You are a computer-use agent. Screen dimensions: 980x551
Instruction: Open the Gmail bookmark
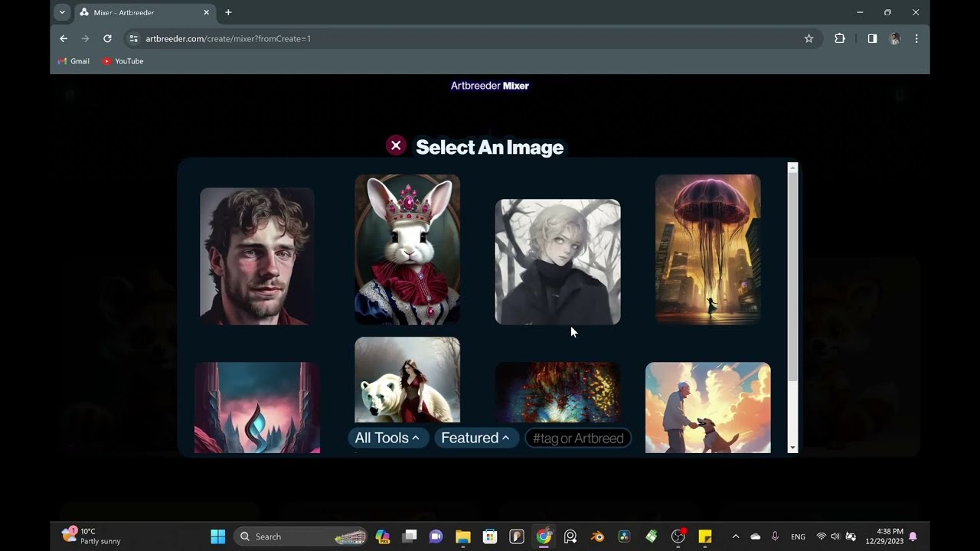click(74, 61)
